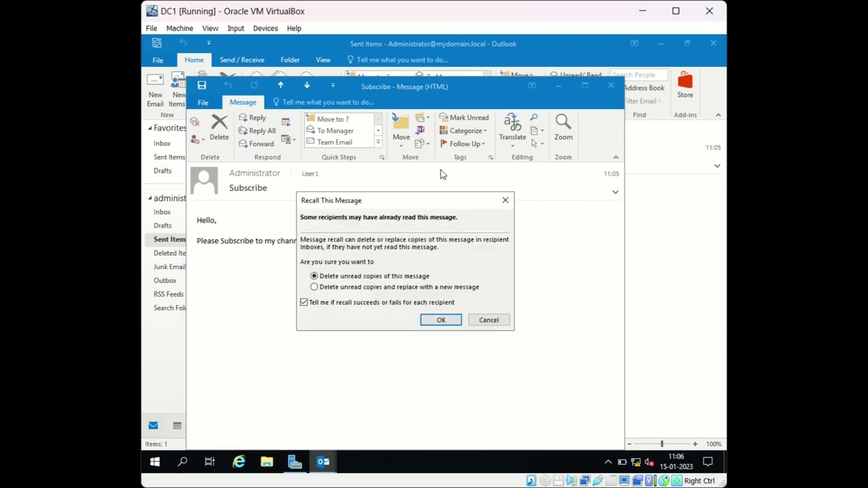Click the Task View taskbar icon

[210, 462]
